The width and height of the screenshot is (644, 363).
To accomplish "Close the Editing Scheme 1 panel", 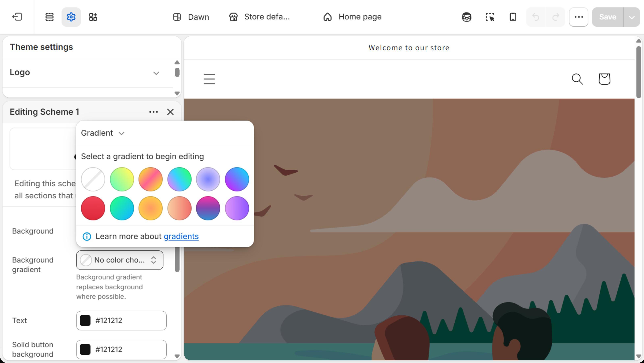I will (170, 112).
